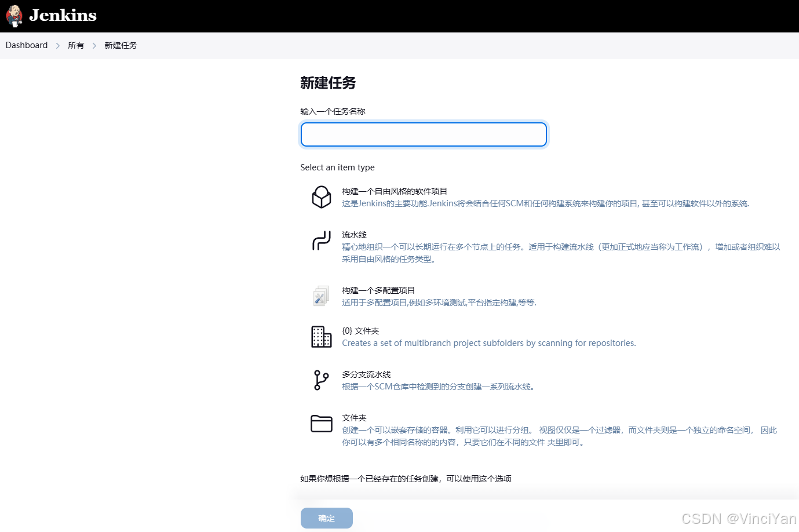This screenshot has width=799, height=532.
Task: Click the Jenkins butler logo icon
Action: (14, 16)
